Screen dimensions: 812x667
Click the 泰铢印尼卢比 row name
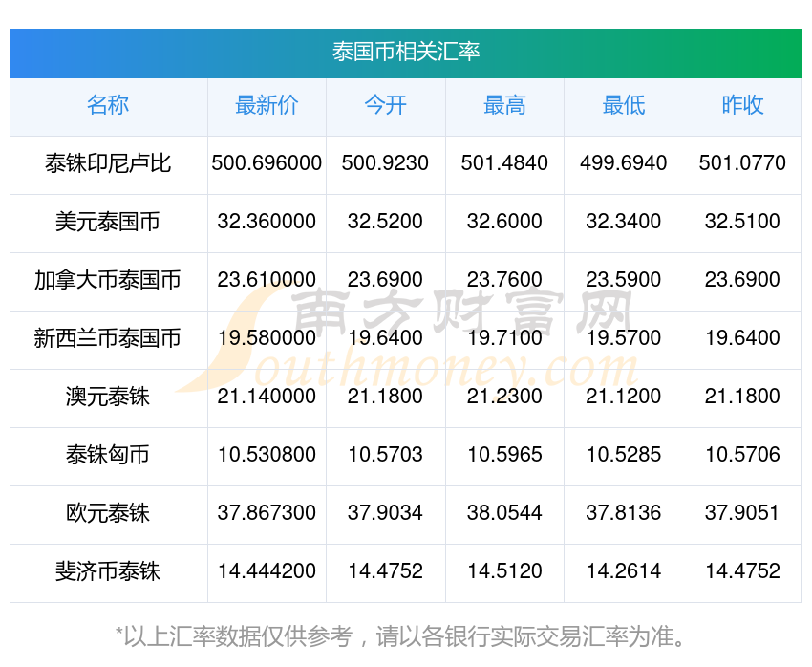108,163
